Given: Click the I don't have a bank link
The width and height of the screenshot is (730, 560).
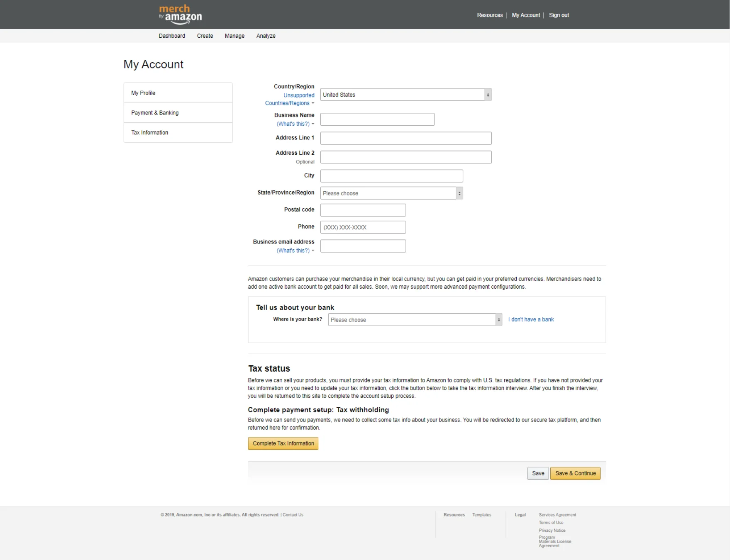Looking at the screenshot, I should pyautogui.click(x=531, y=319).
